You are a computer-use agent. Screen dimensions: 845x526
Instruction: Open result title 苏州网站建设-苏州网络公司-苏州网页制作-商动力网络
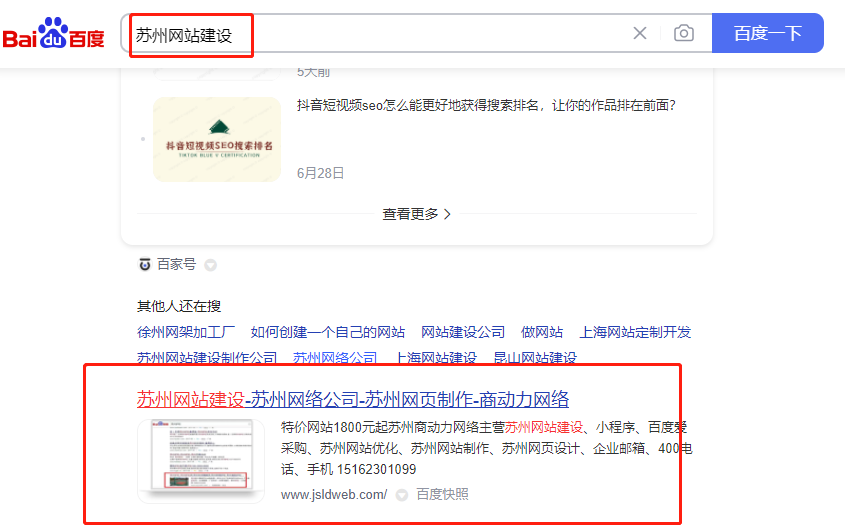[353, 399]
